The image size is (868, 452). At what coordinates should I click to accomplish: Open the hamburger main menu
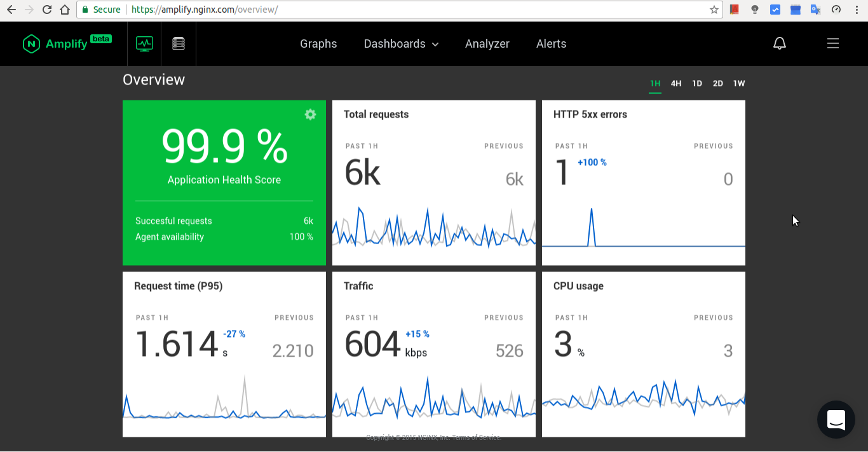tap(832, 44)
